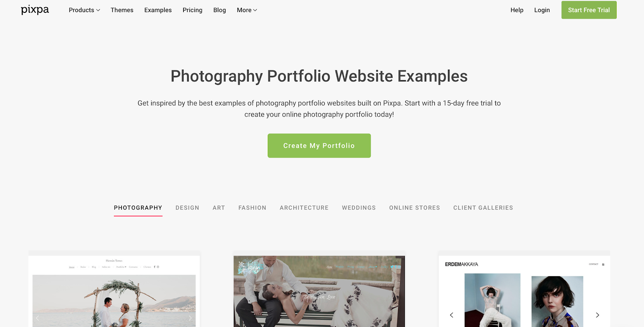The image size is (644, 327).
Task: Switch to the Design tab
Action: (187, 208)
